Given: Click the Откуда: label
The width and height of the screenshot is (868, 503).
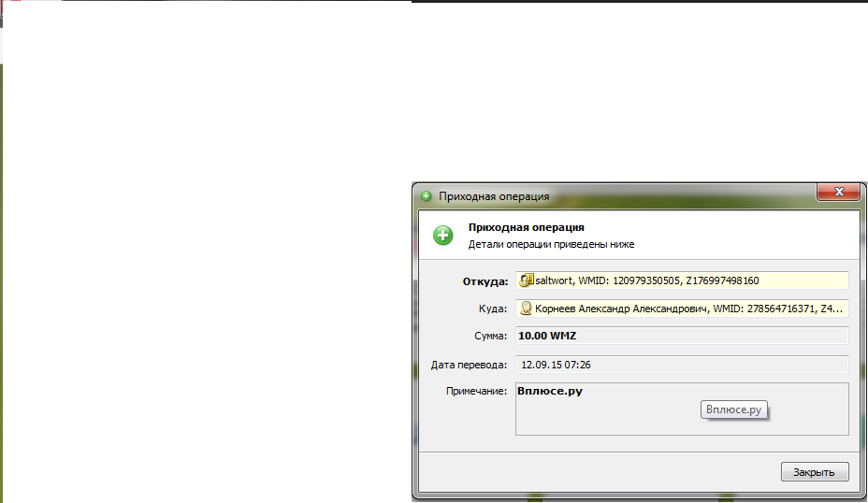Looking at the screenshot, I should click(485, 281).
